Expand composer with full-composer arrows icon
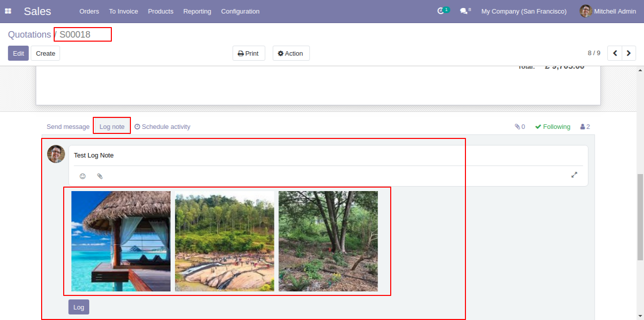644x320 pixels. click(x=574, y=175)
